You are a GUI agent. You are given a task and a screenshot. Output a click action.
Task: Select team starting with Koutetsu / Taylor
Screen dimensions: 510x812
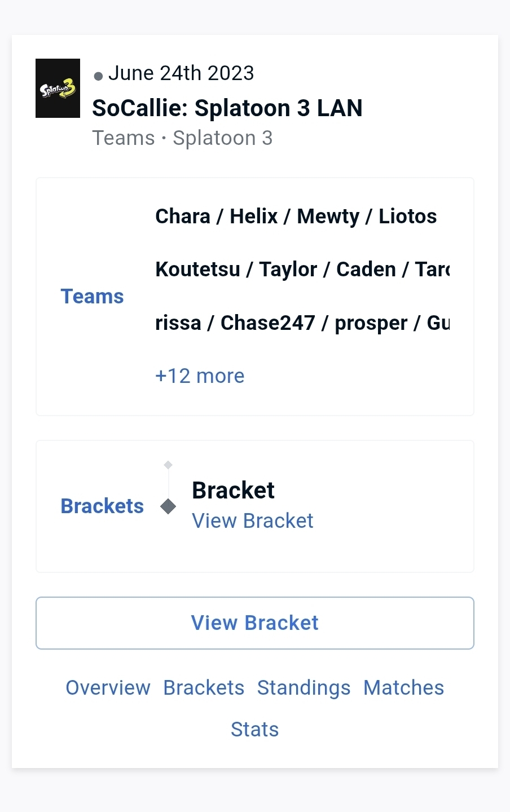tap(302, 270)
